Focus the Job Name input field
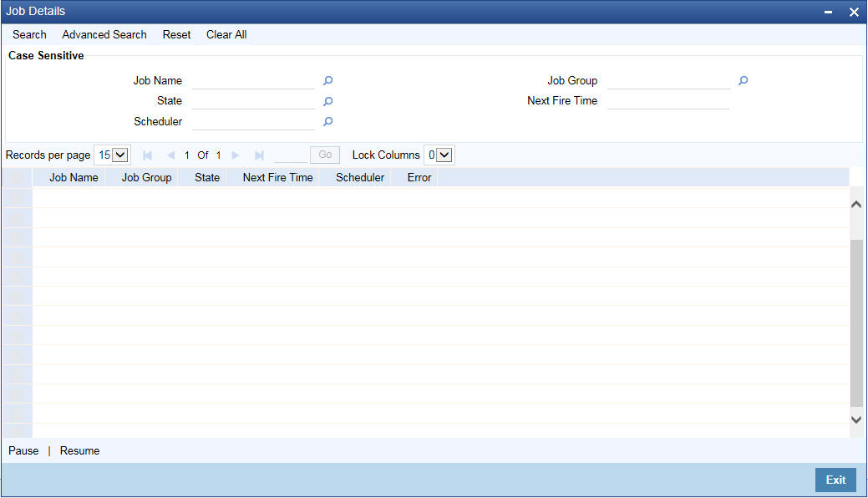 click(x=253, y=81)
